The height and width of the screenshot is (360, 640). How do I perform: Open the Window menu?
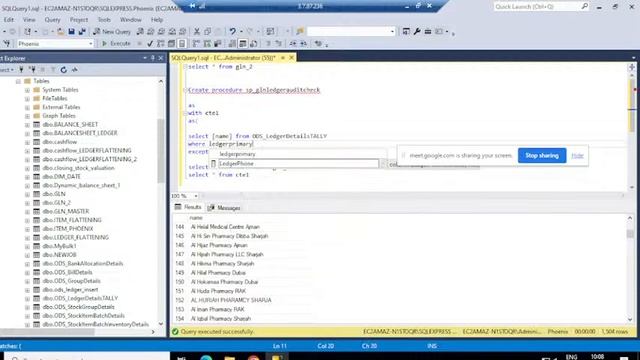[131, 20]
